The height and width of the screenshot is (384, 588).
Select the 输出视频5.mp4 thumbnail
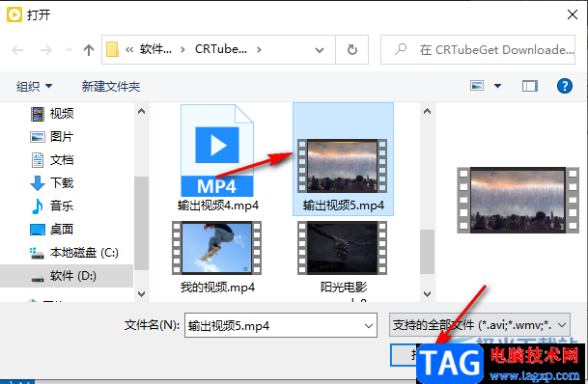coord(343,166)
